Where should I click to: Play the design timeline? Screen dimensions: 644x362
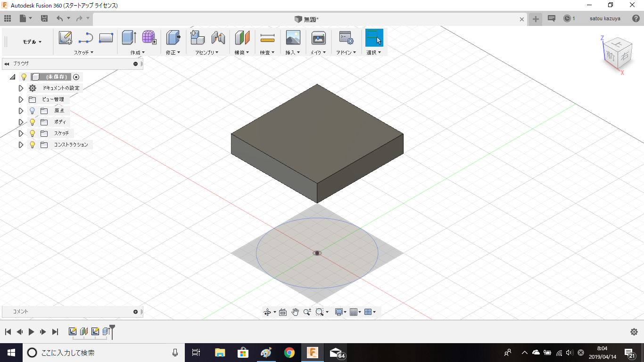point(31,332)
